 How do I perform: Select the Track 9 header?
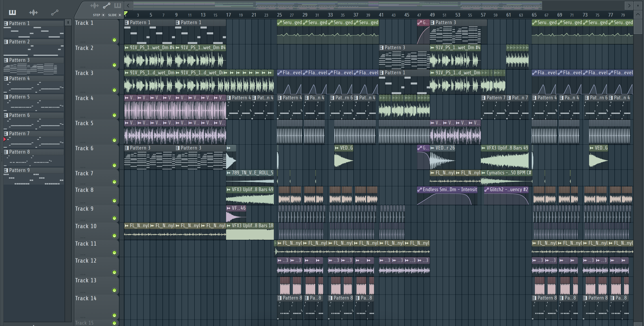point(96,214)
